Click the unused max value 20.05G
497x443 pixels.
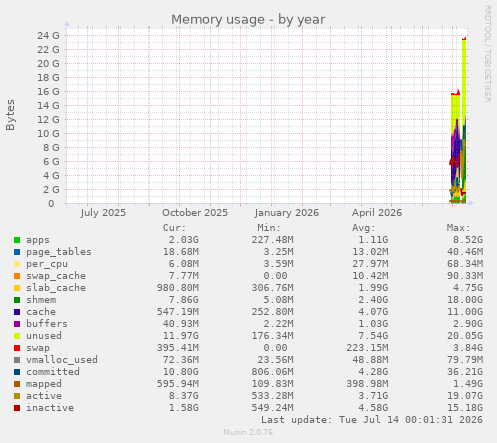click(x=465, y=336)
